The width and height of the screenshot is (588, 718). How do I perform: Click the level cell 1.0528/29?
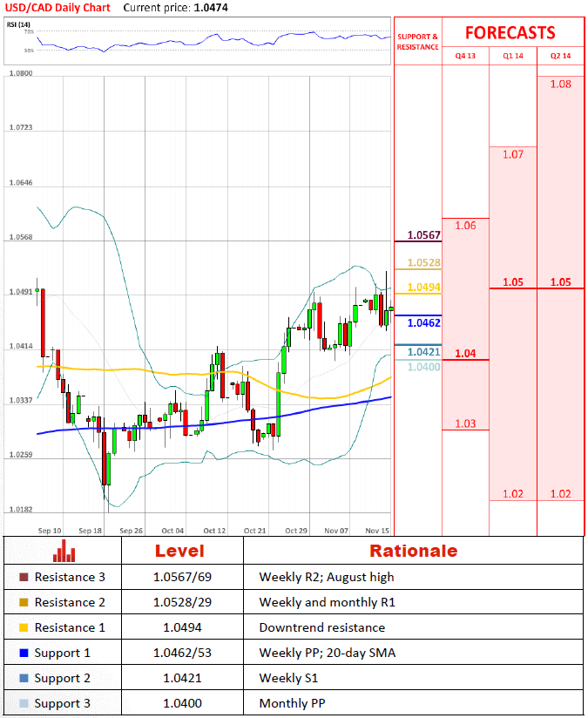(182, 602)
